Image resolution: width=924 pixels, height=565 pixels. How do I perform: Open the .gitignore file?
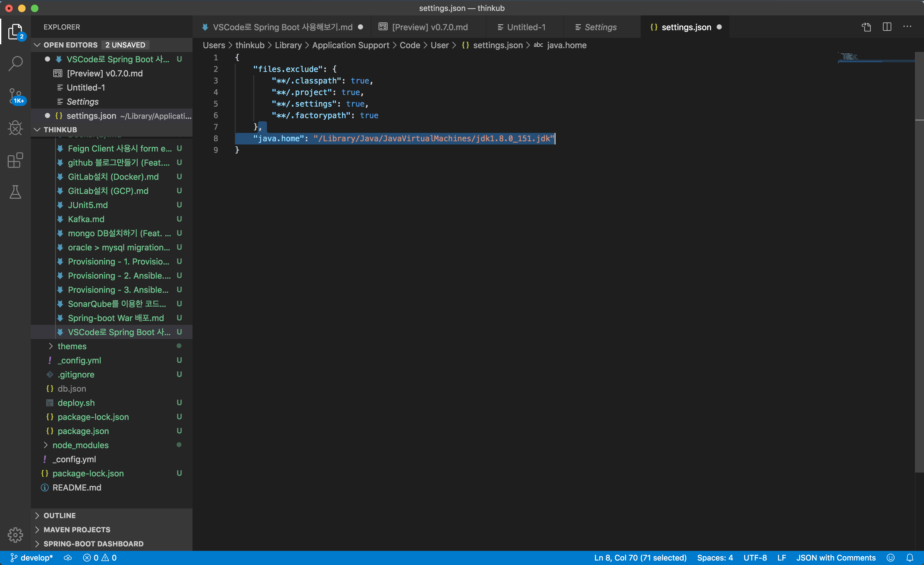tap(112, 374)
